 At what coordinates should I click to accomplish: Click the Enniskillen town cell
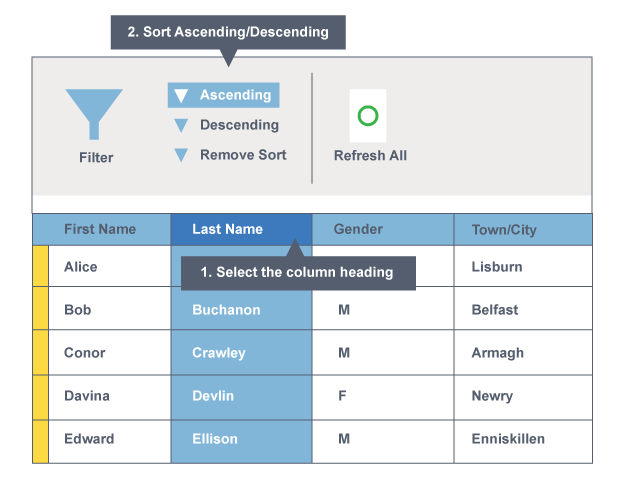pos(508,439)
